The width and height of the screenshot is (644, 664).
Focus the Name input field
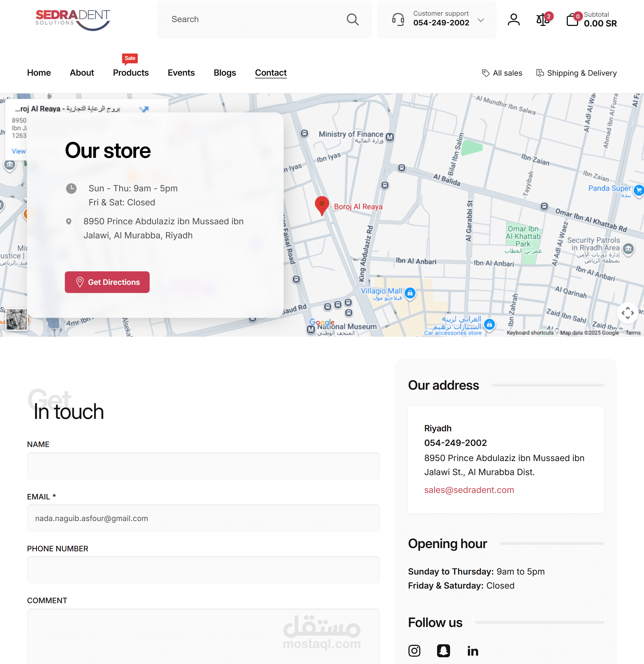[203, 466]
